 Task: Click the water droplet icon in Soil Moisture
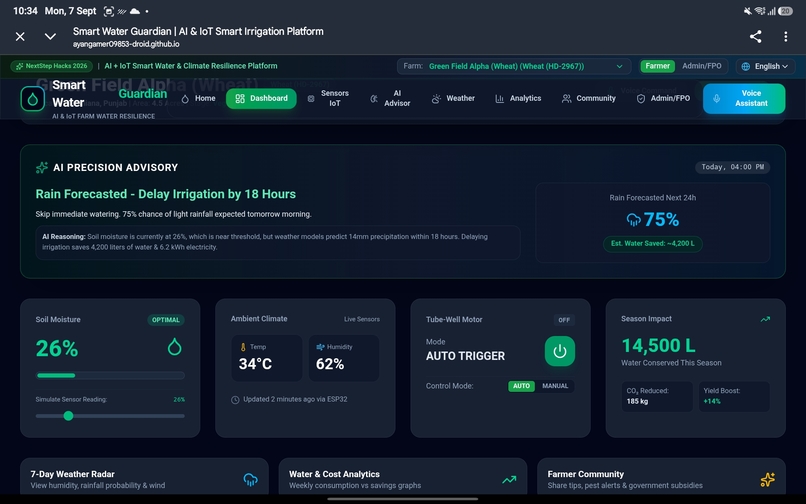click(175, 347)
